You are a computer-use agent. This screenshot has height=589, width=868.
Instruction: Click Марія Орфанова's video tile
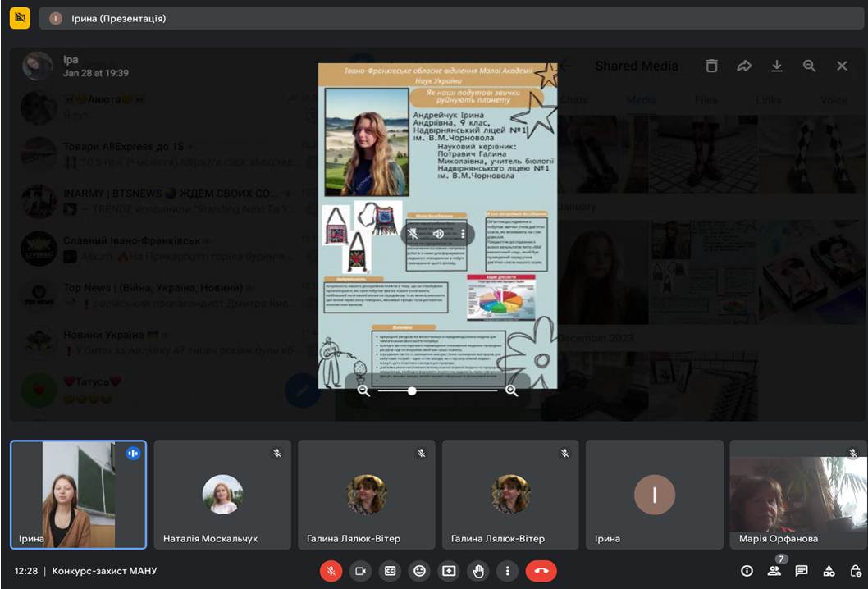pos(797,495)
